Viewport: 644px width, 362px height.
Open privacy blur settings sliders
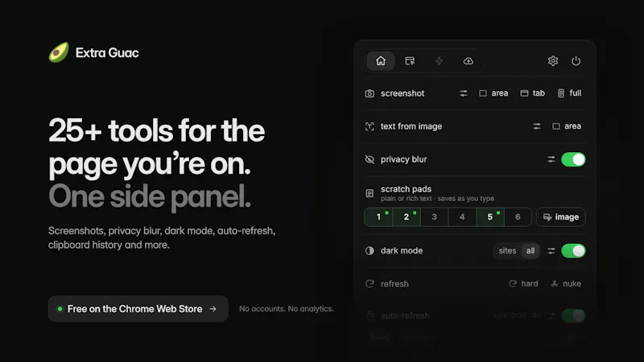[551, 159]
